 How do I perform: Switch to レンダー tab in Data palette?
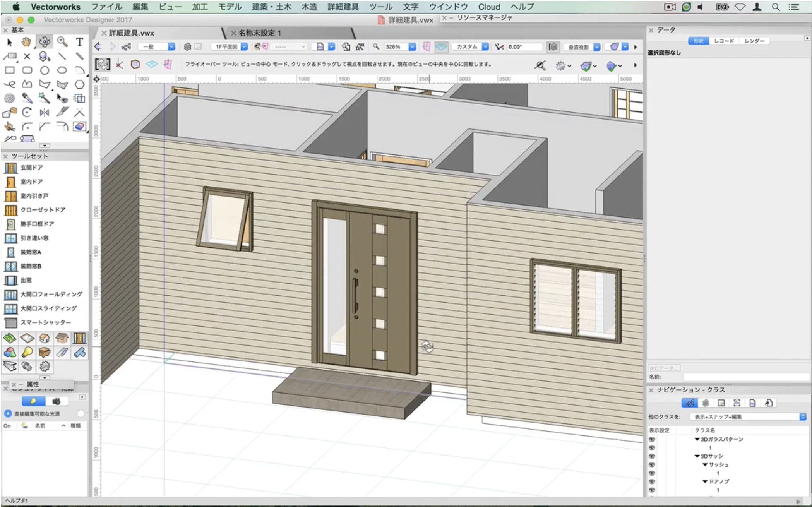point(754,41)
